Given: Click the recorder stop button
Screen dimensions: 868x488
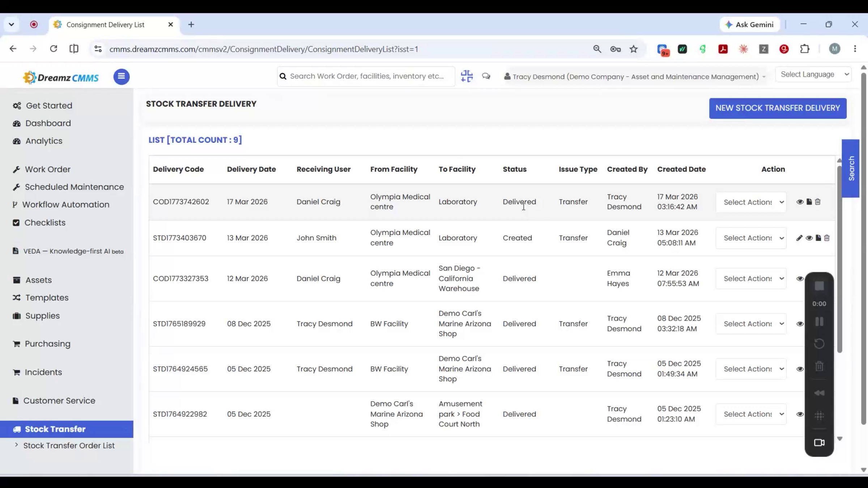Looking at the screenshot, I should coord(819,286).
